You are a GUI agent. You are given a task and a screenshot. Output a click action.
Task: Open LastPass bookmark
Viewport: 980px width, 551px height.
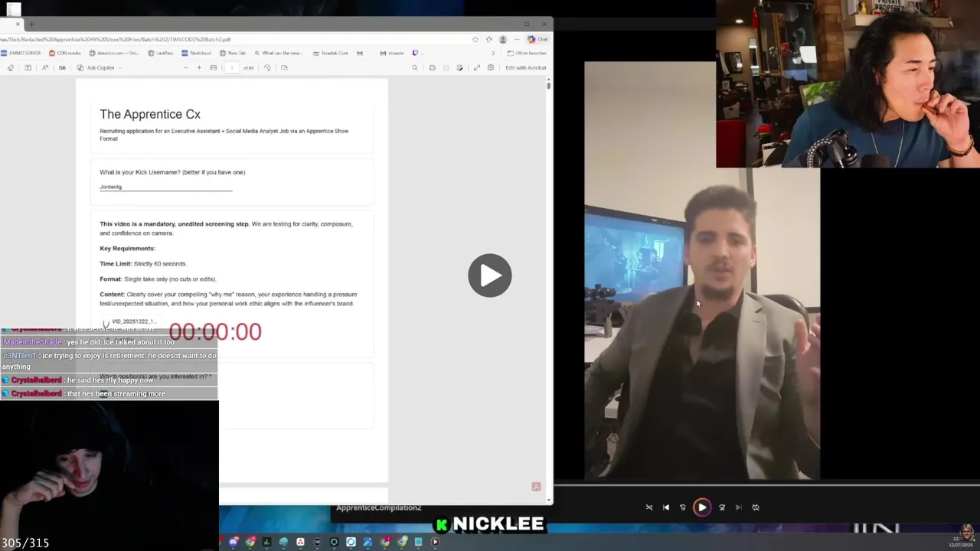[161, 53]
